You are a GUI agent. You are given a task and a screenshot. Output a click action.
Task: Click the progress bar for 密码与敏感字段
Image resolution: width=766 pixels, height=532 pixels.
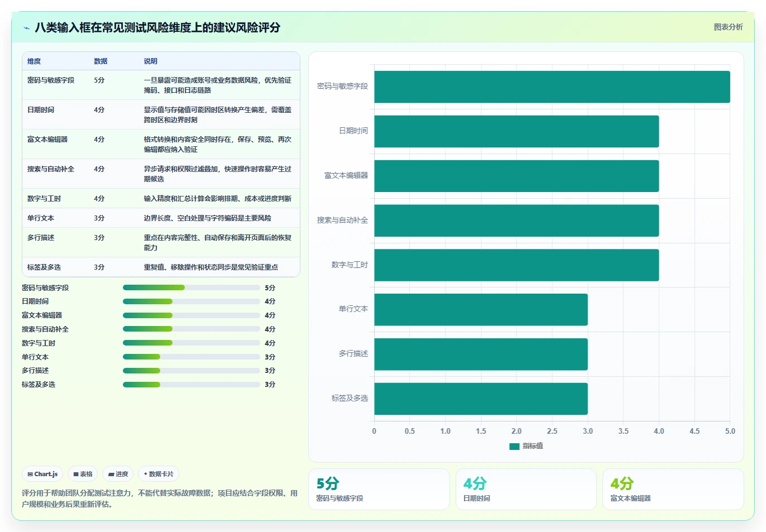point(191,287)
